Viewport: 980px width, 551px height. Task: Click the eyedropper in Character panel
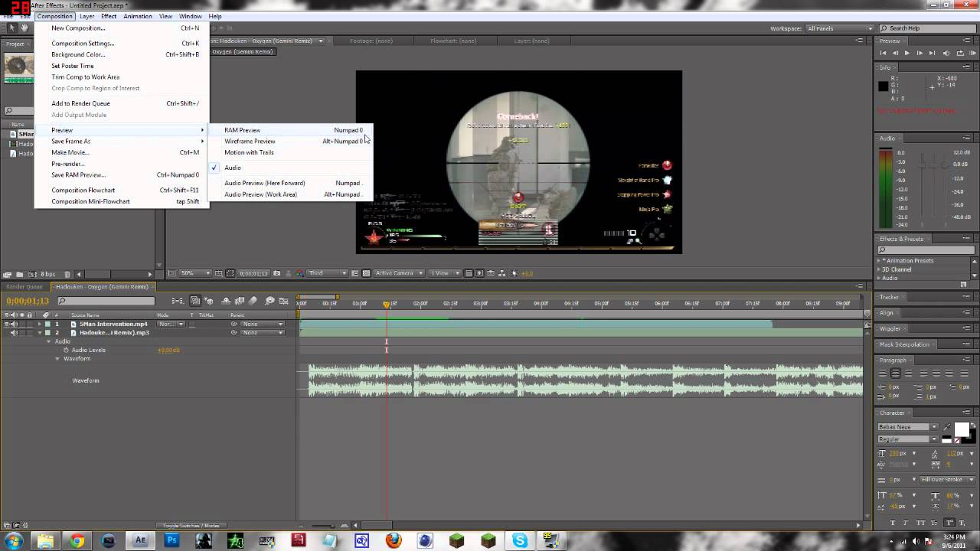click(946, 428)
